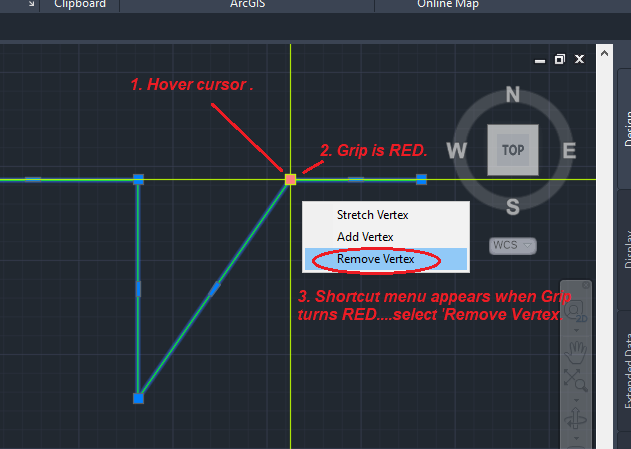This screenshot has height=449, width=631.
Task: Select the Orbit tool in navigation bar
Action: (575, 414)
